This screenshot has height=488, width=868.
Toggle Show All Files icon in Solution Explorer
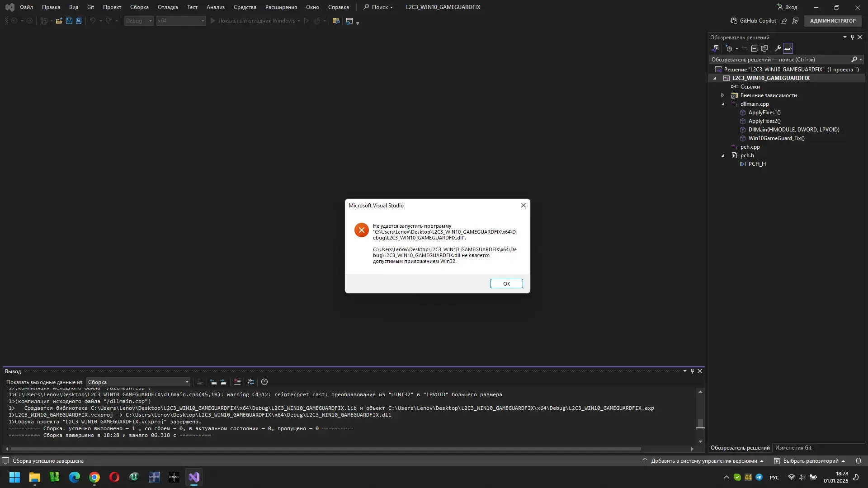(x=764, y=48)
